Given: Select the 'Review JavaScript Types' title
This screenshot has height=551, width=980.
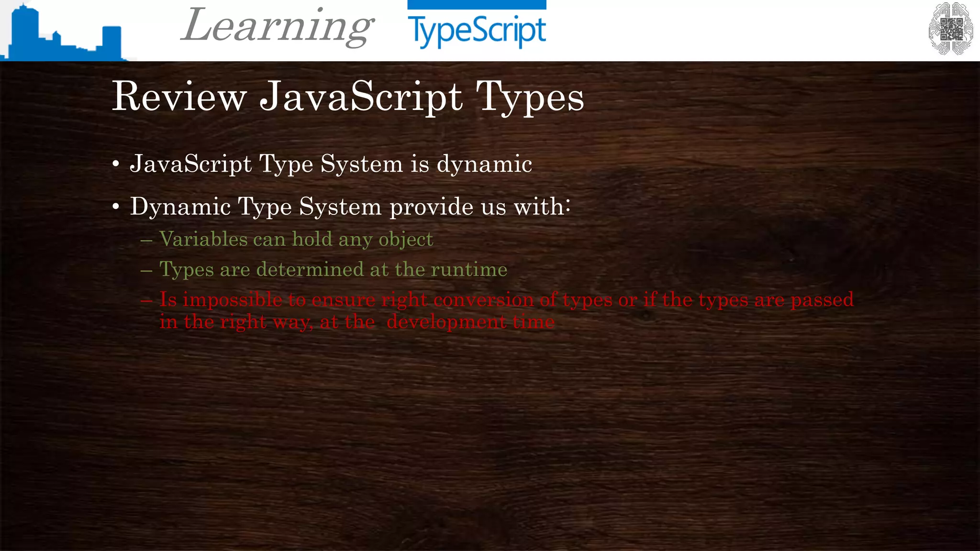Looking at the screenshot, I should point(348,97).
